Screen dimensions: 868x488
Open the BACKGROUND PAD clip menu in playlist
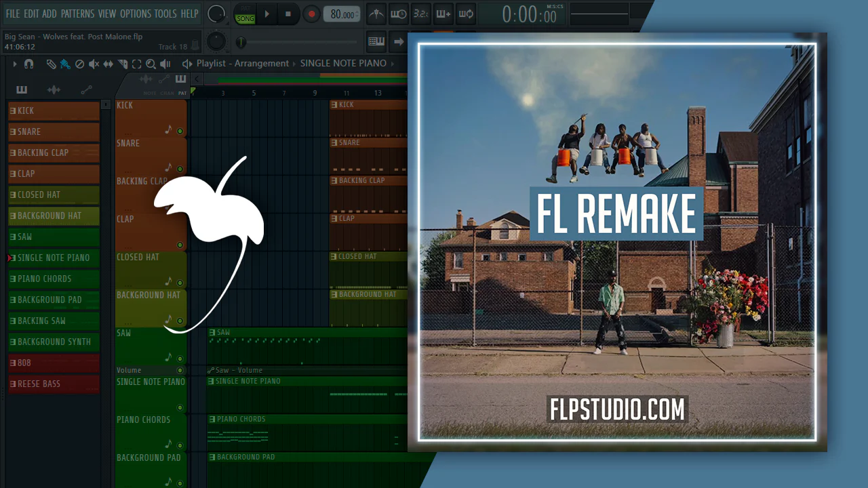(212, 457)
